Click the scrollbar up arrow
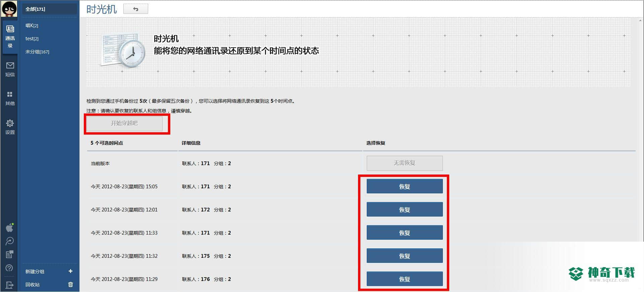This screenshot has width=644, height=292. [x=641, y=21]
